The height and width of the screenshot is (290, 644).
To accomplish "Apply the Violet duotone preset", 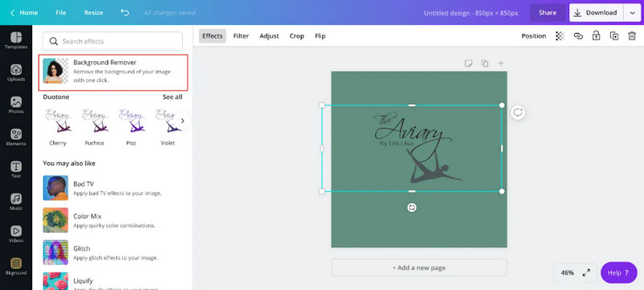I will point(167,127).
